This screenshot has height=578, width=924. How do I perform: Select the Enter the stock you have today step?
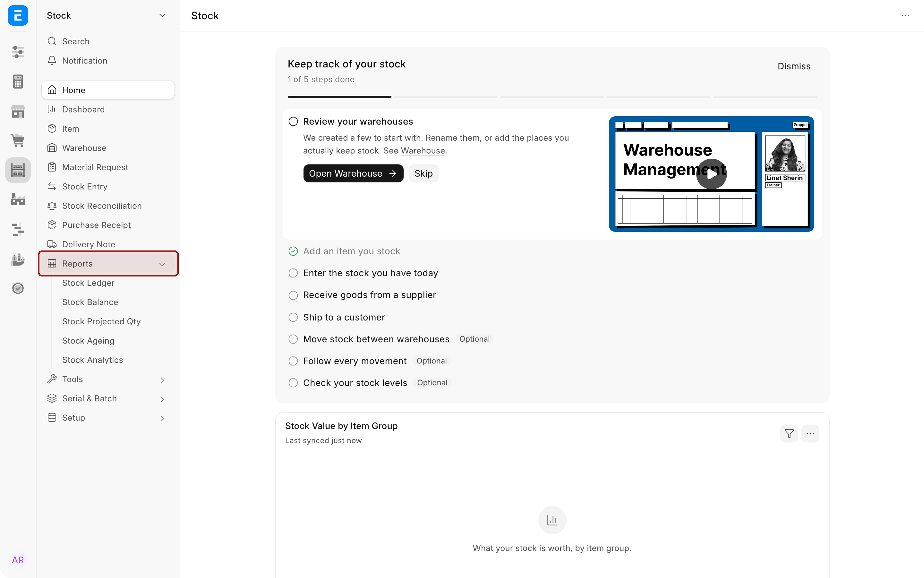(370, 273)
